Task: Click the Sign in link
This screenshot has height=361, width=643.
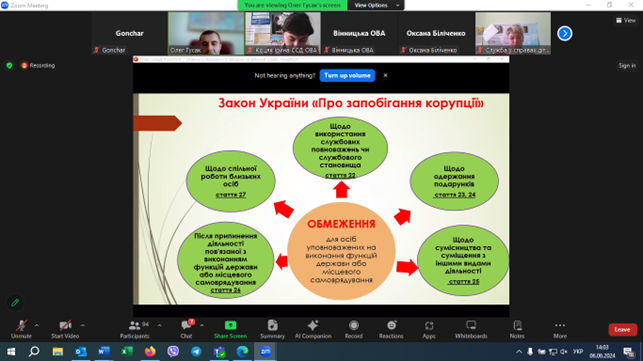Action: (x=627, y=65)
